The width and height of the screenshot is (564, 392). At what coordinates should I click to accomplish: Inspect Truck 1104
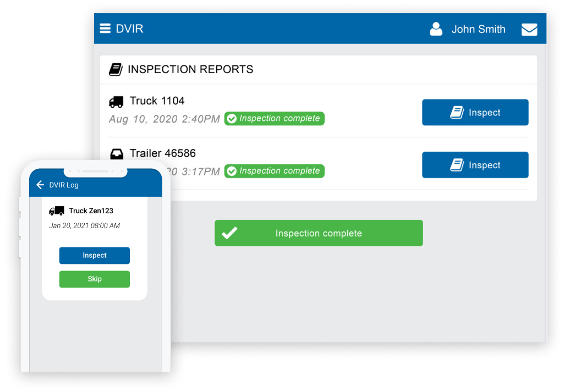click(475, 113)
